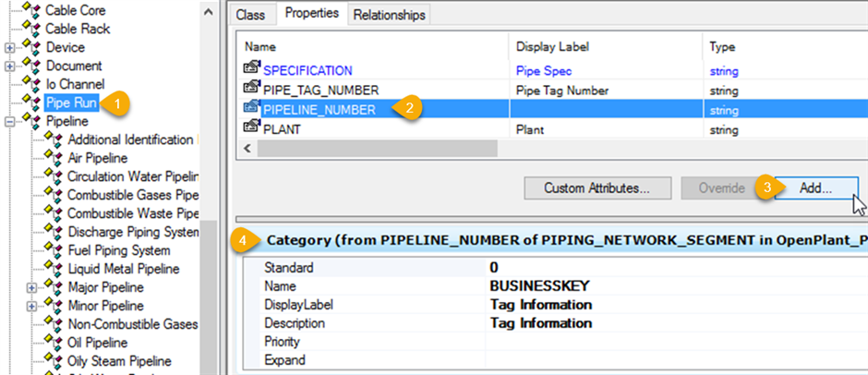This screenshot has width=868, height=375.
Task: Expand the Document tree node
Action: [10, 66]
